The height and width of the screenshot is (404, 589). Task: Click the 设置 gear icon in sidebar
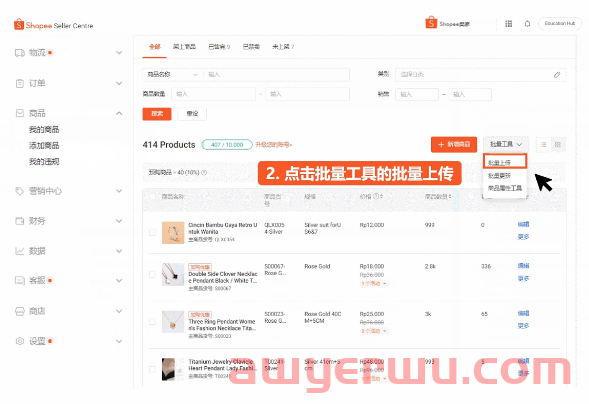(20, 341)
